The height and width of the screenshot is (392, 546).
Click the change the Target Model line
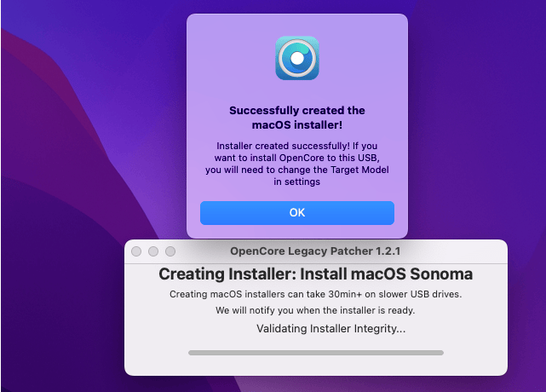[296, 170]
